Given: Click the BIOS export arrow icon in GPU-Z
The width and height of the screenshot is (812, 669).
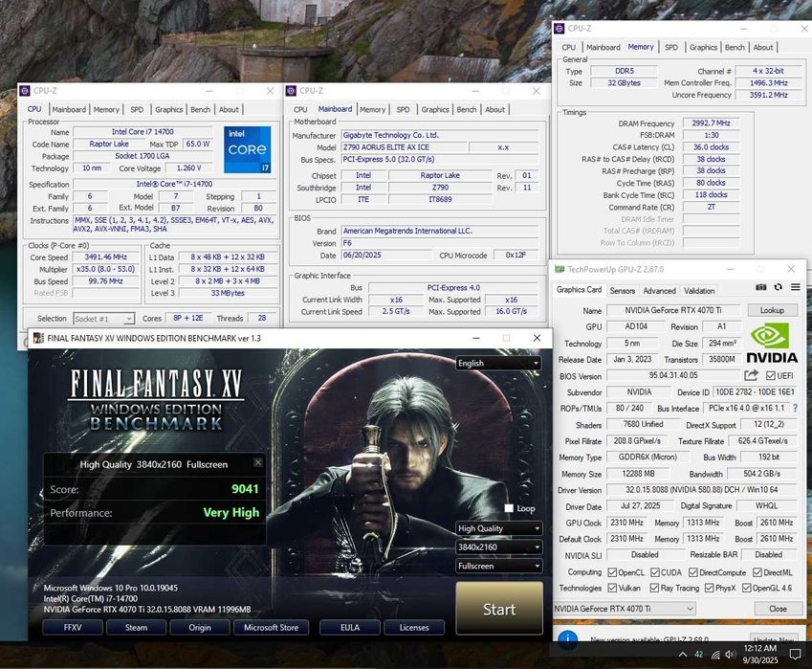Looking at the screenshot, I should click(x=751, y=375).
